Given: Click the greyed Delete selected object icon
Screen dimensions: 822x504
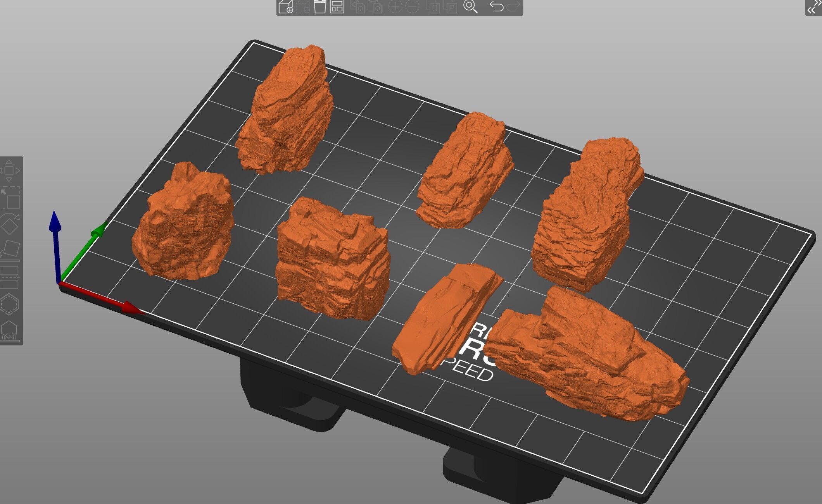Looking at the screenshot, I should tap(302, 7).
